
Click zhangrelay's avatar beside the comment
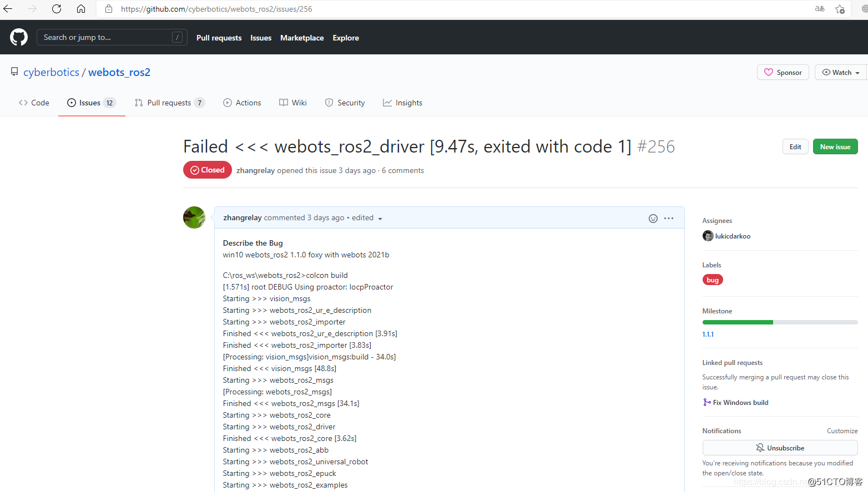(194, 217)
